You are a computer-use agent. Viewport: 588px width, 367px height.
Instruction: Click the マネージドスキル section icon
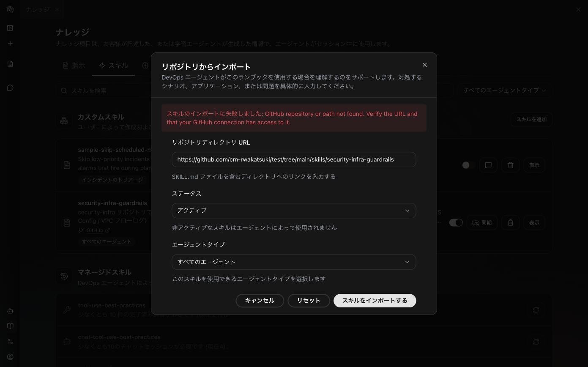pyautogui.click(x=64, y=276)
